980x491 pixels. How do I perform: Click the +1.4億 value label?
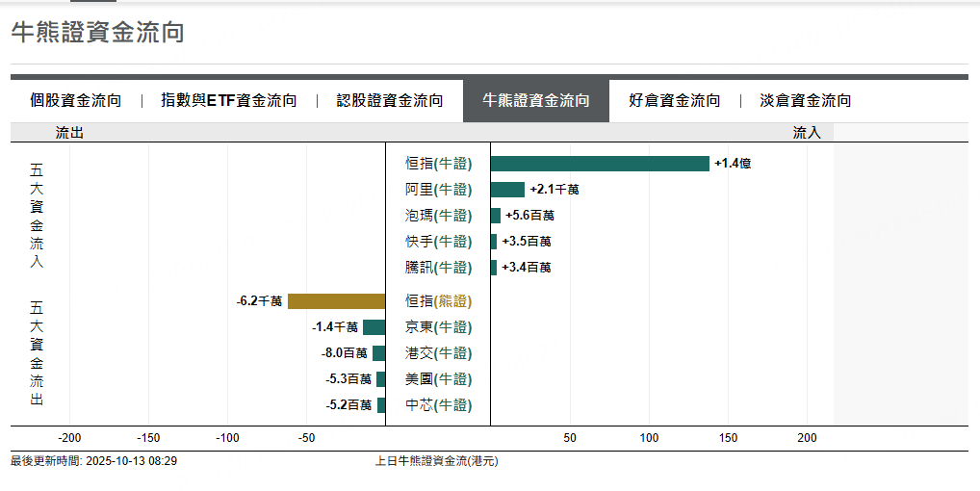pos(733,164)
